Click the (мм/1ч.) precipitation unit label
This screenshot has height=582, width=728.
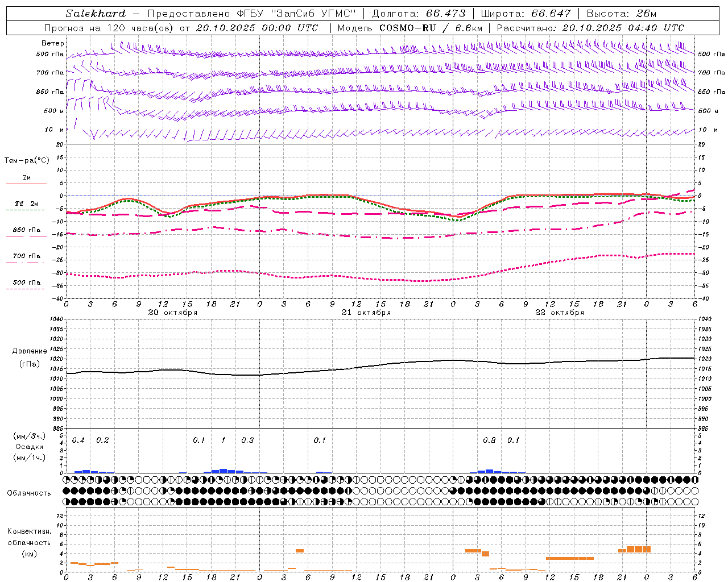point(29,458)
